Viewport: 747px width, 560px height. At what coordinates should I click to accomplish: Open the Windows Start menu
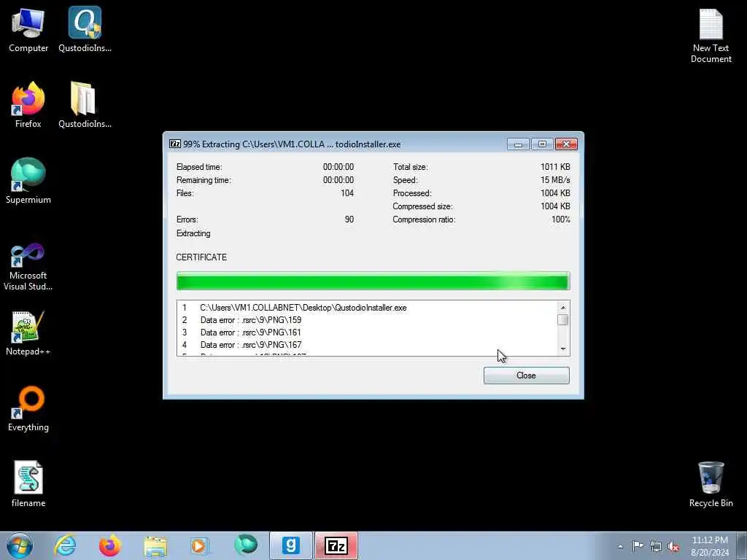click(x=20, y=545)
